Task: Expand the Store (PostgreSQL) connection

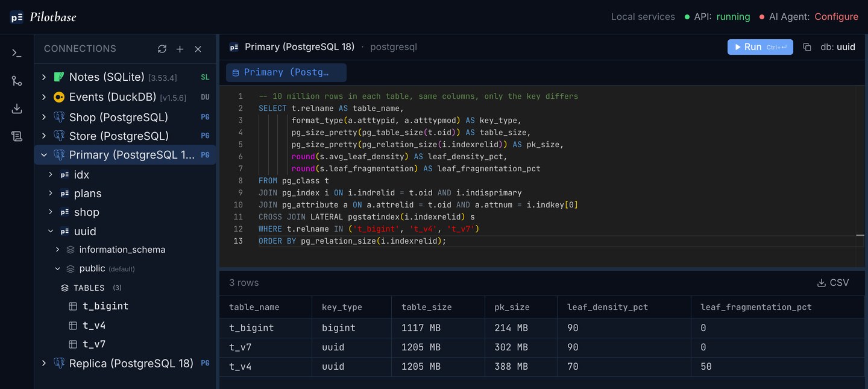Action: coord(44,136)
